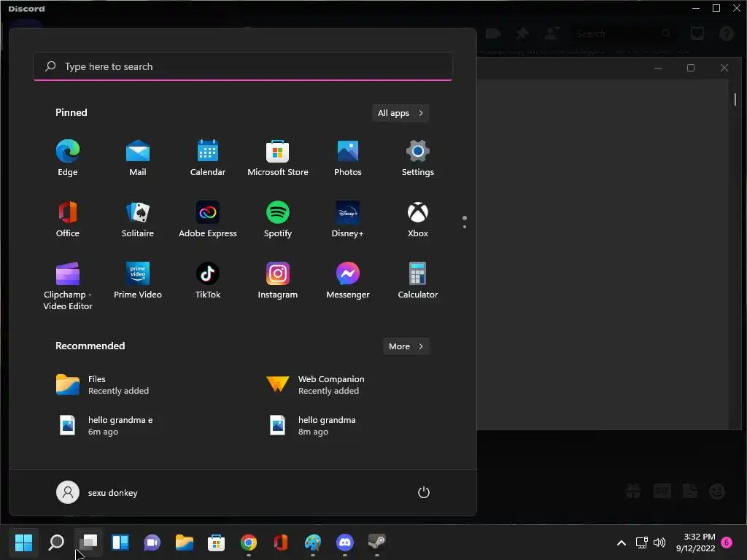Open the Widgets taskbar icon

click(120, 542)
